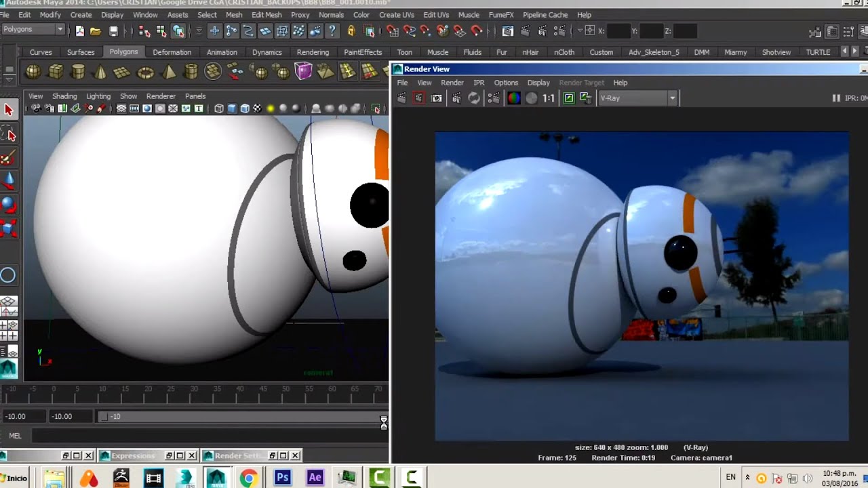
Task: Click the New Scene icon
Action: pyautogui.click(x=79, y=30)
